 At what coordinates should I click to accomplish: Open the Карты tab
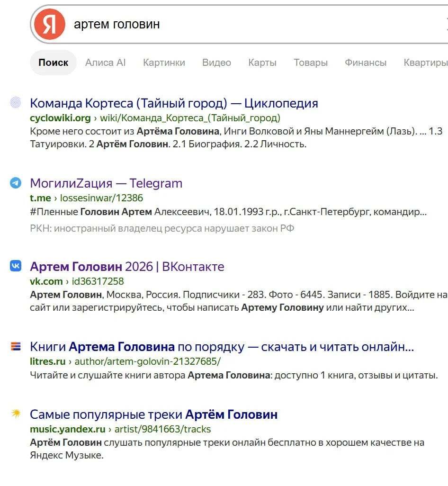click(x=262, y=63)
